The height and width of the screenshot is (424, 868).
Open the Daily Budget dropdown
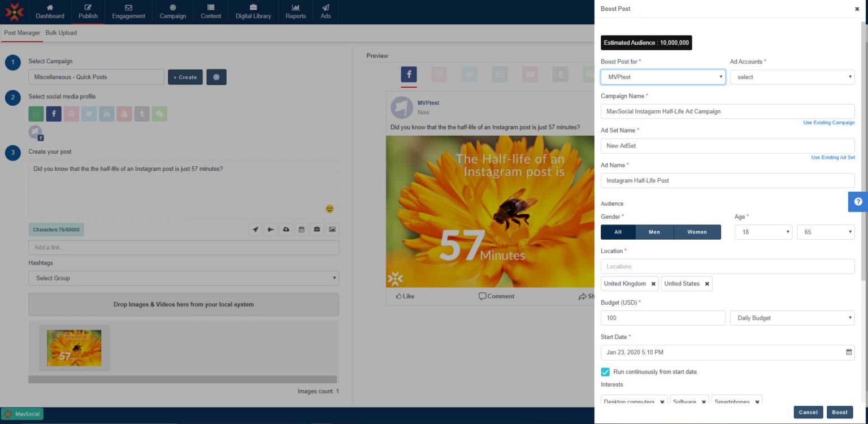(791, 318)
